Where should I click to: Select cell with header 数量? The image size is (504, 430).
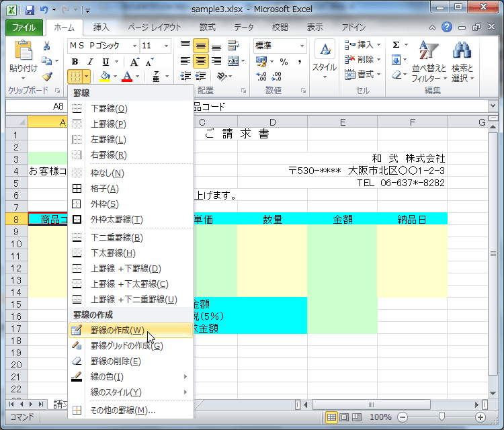273,219
